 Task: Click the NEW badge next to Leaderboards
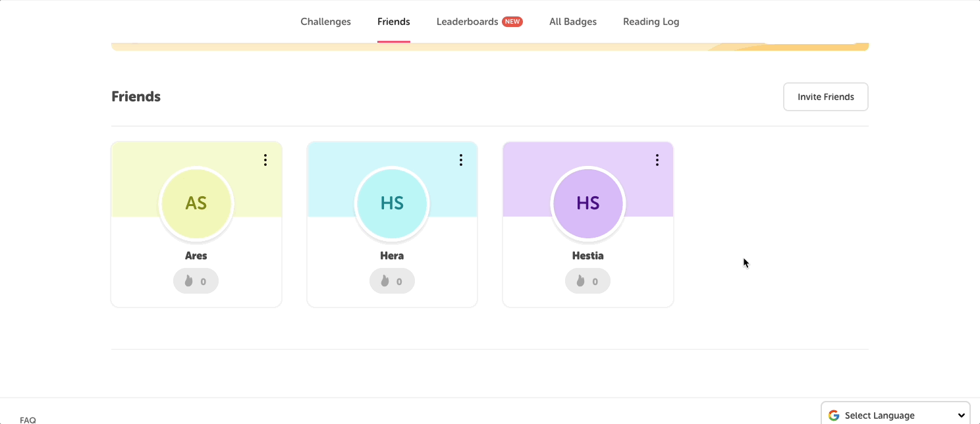click(512, 21)
